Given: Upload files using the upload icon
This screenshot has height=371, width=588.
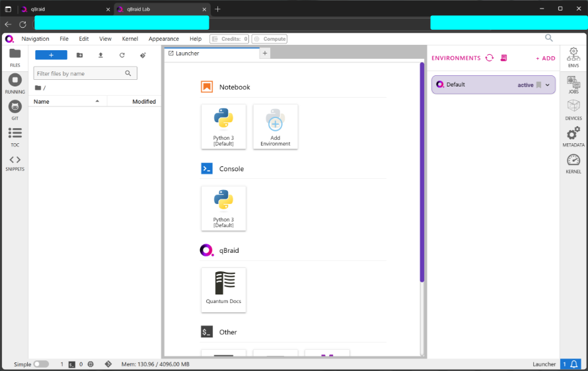Looking at the screenshot, I should point(100,55).
